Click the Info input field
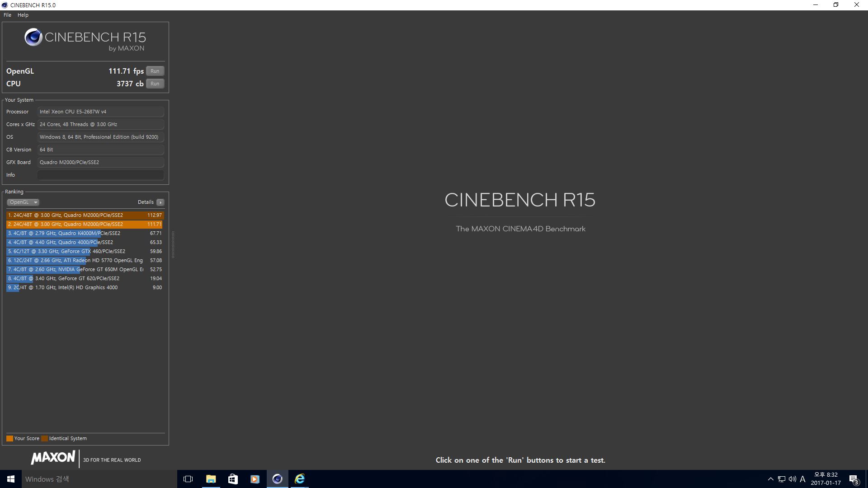 (100, 175)
